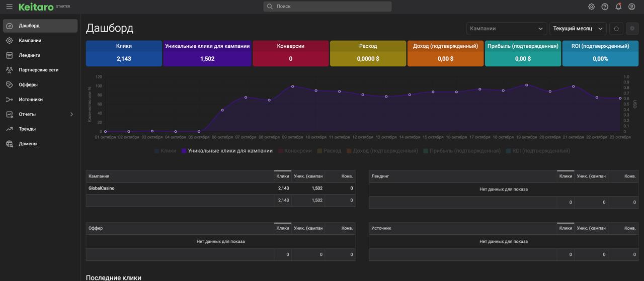This screenshot has height=281, width=644.
Task: Open Партнерские сети menu item
Action: [38, 70]
